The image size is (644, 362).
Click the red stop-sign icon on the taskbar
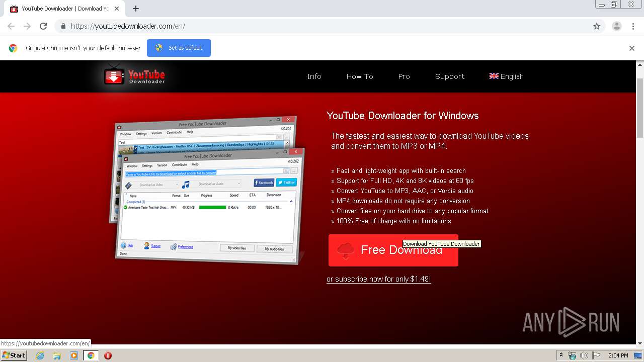[x=108, y=355]
